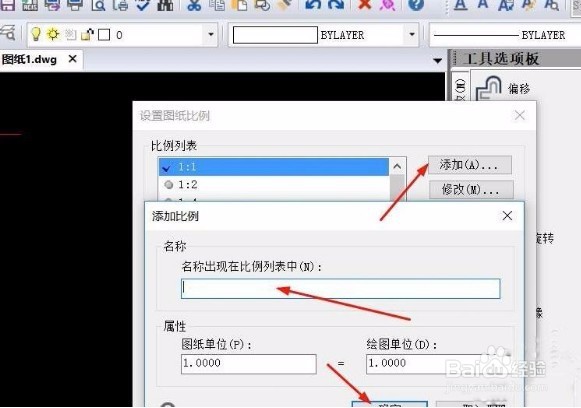Close the 图纸1.dwg document tab
Image resolution: width=581 pixels, height=408 pixels.
[73, 59]
